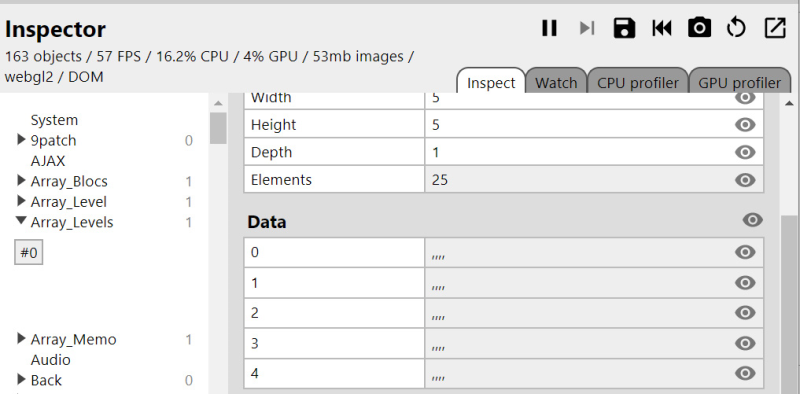Reload preview with circular arrow icon
This screenshot has width=800, height=394.
click(x=736, y=28)
